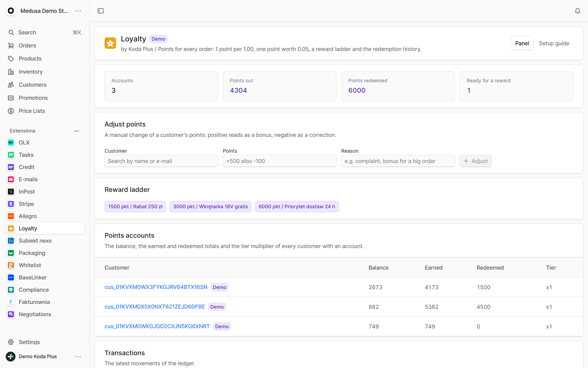Open the Allegro extension
The image size is (588, 368).
(45, 216)
